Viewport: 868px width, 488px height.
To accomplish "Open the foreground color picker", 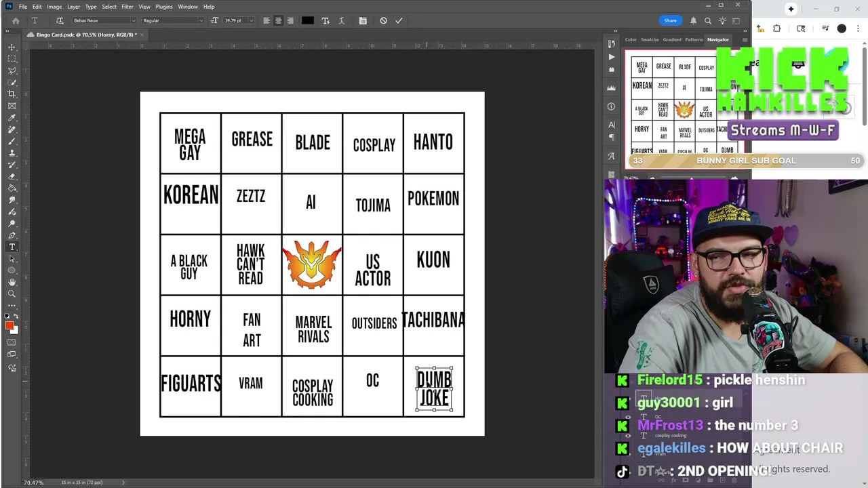I will [x=9, y=326].
